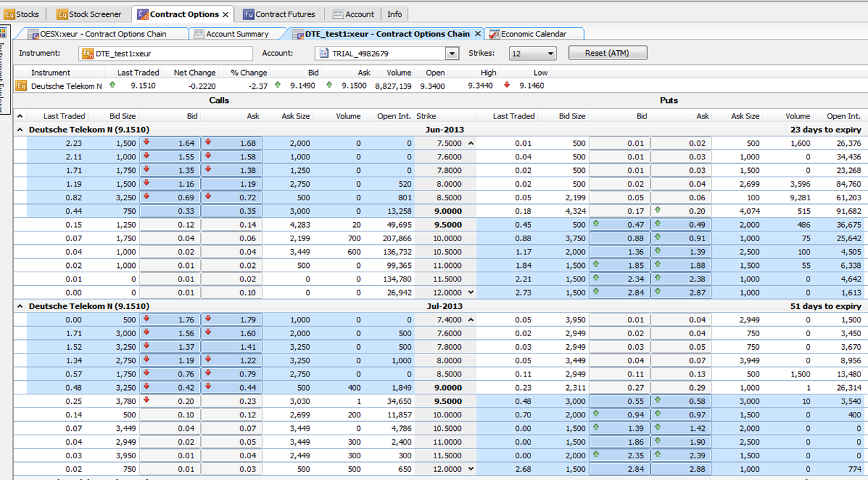The height and width of the screenshot is (480, 868).
Task: Click Jun-2013 7.5000 call bid 1.64
Action: (x=170, y=143)
